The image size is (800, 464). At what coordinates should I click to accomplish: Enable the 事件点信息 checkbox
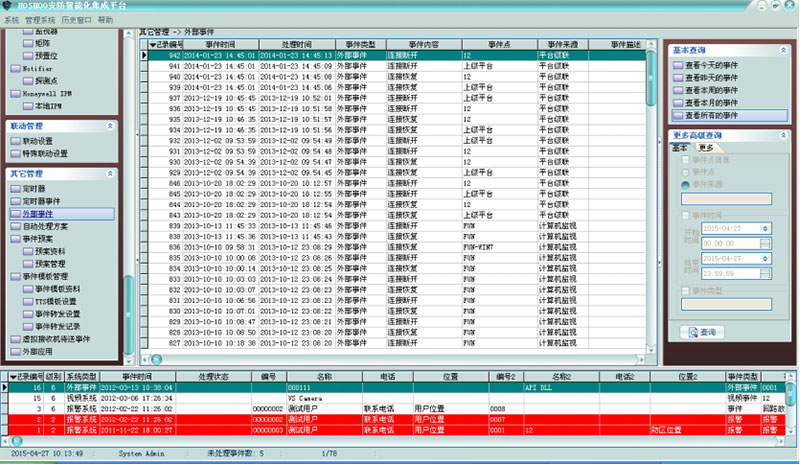(685, 160)
